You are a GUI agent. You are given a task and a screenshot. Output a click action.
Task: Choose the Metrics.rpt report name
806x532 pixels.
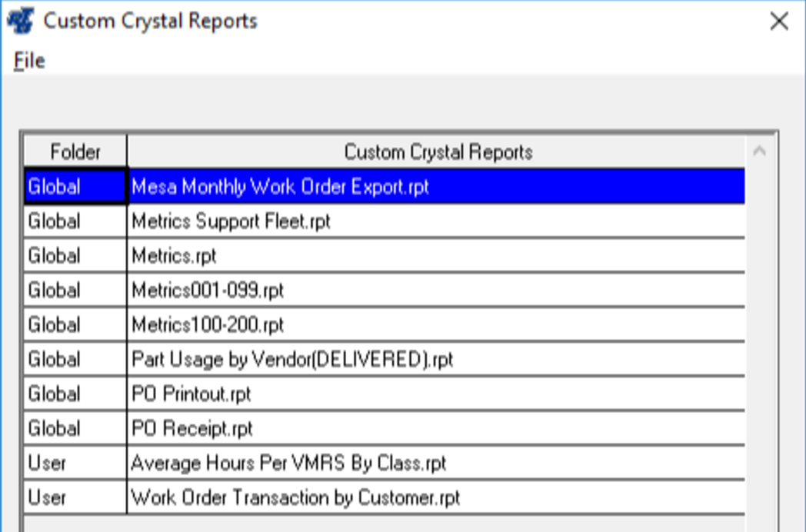[174, 256]
